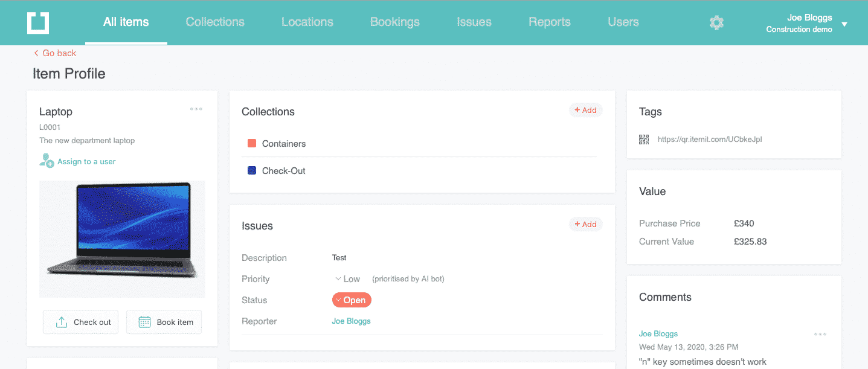Viewport: 868px width, 369px height.
Task: Click the QR item URL under Tags
Action: pyautogui.click(x=710, y=139)
